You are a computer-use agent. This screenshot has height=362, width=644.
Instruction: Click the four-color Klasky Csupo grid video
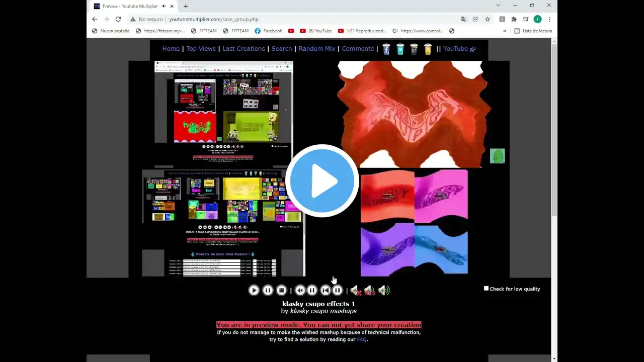coord(414,223)
